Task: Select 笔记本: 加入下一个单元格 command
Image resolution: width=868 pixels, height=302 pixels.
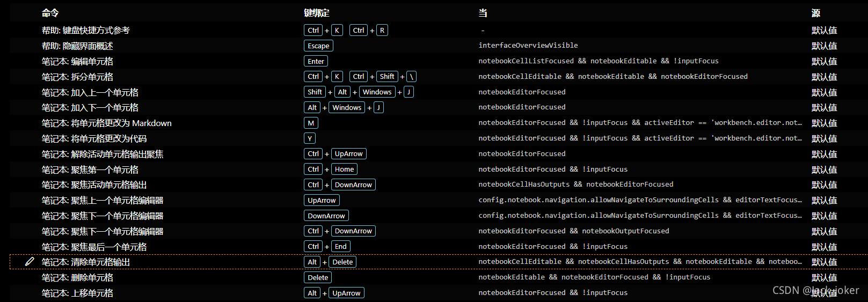Action: 90,108
